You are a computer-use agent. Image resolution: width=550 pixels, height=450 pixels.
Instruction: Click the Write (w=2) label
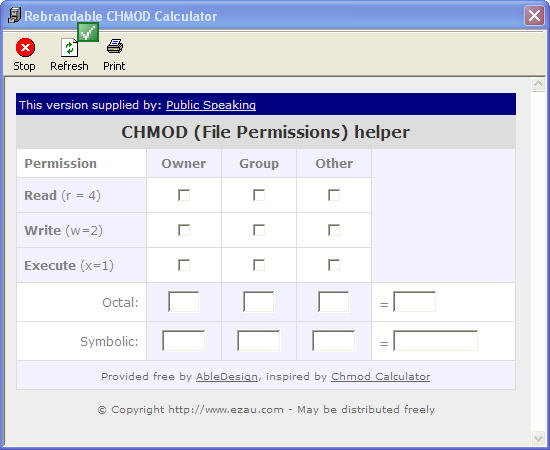coord(63,230)
